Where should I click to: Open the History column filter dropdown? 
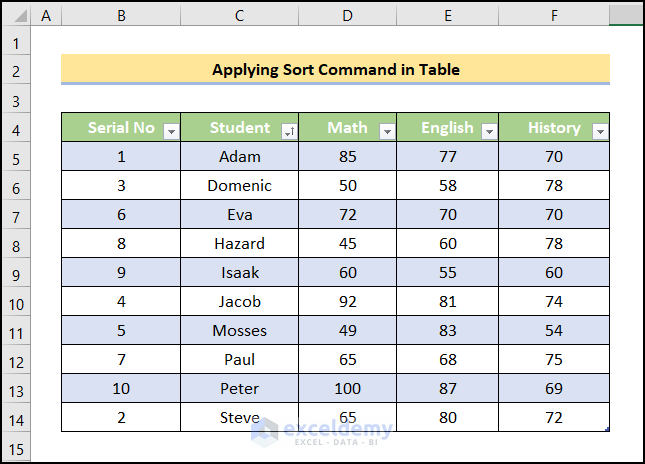pyautogui.click(x=599, y=131)
